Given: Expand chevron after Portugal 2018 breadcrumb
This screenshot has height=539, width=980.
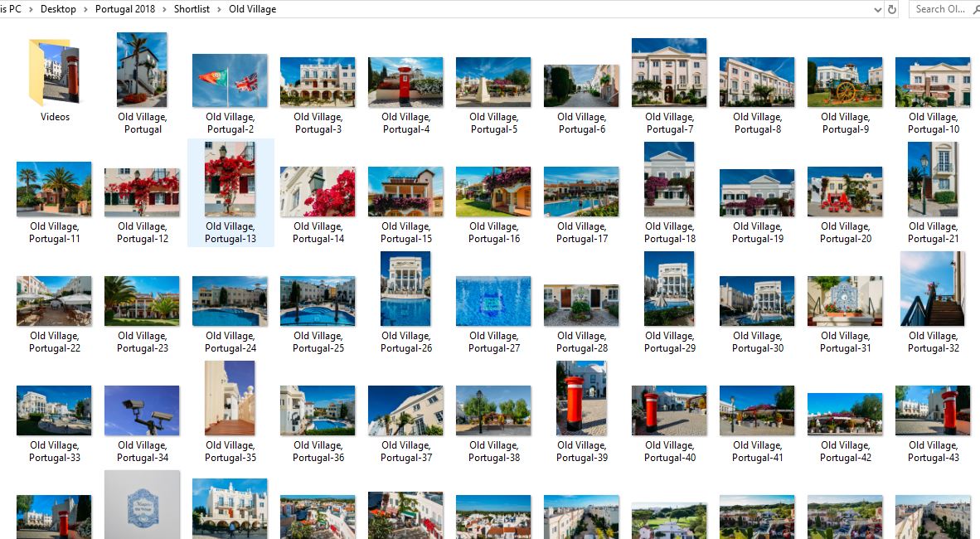Looking at the screenshot, I should (165, 9).
